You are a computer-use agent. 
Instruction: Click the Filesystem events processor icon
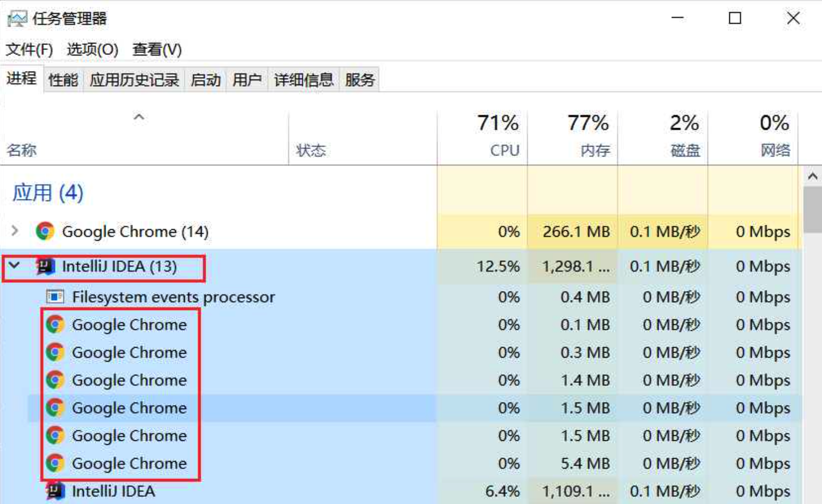[55, 297]
